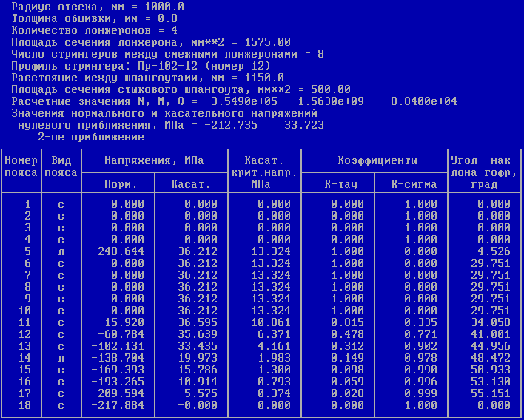Select zero-approximation shear stress 33.723
The image size is (524, 420).
(x=304, y=125)
